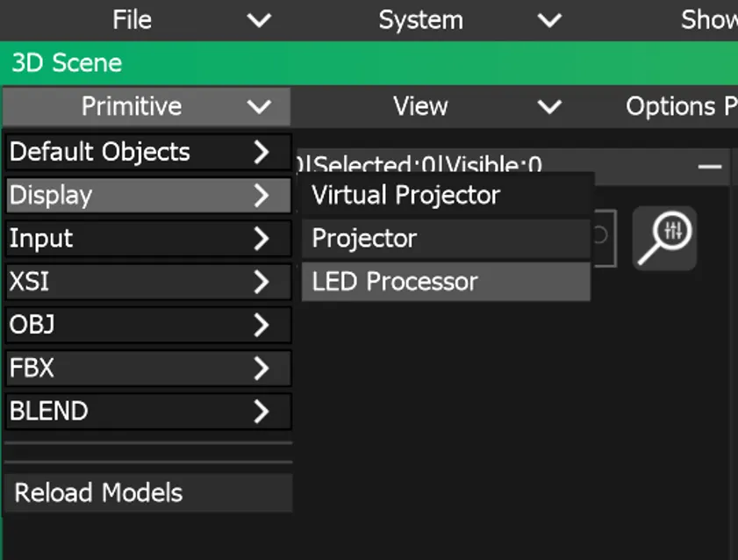This screenshot has width=738, height=560.
Task: Expand the XSI submenu
Action: click(148, 282)
